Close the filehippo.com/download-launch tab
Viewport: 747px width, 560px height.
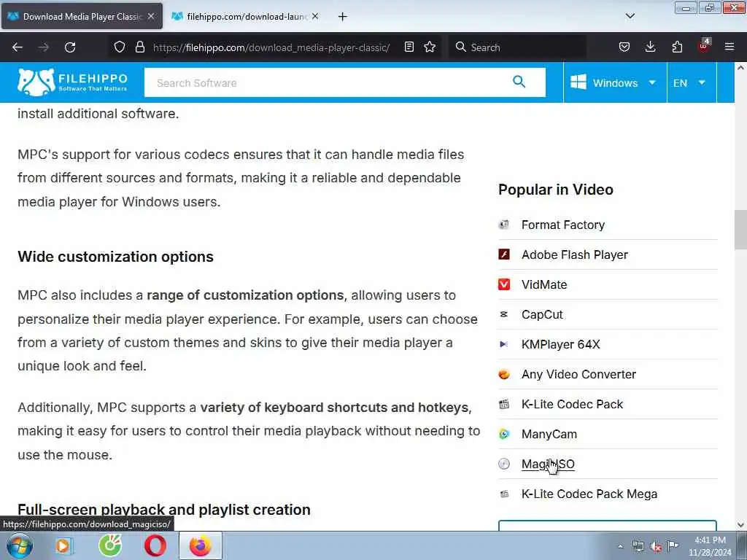pos(315,16)
